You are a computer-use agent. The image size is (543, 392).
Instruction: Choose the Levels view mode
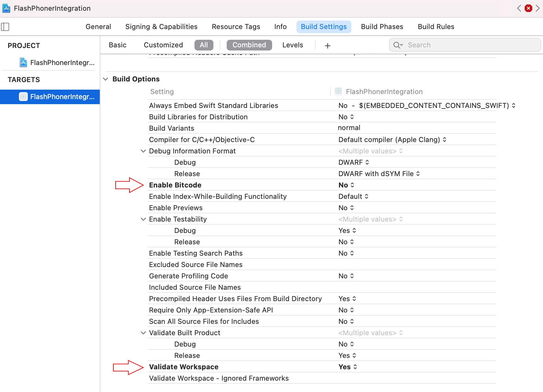click(x=293, y=45)
